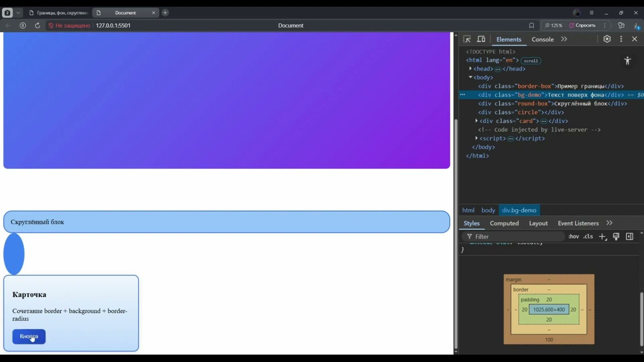The height and width of the screenshot is (362, 644).
Task: Add new style rule plus icon
Action: click(x=602, y=237)
